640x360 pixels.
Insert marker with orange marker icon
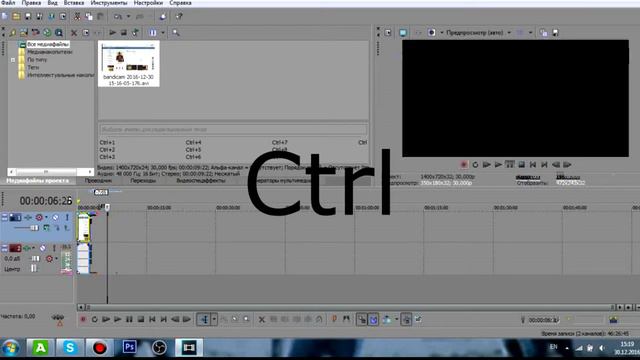(334, 319)
